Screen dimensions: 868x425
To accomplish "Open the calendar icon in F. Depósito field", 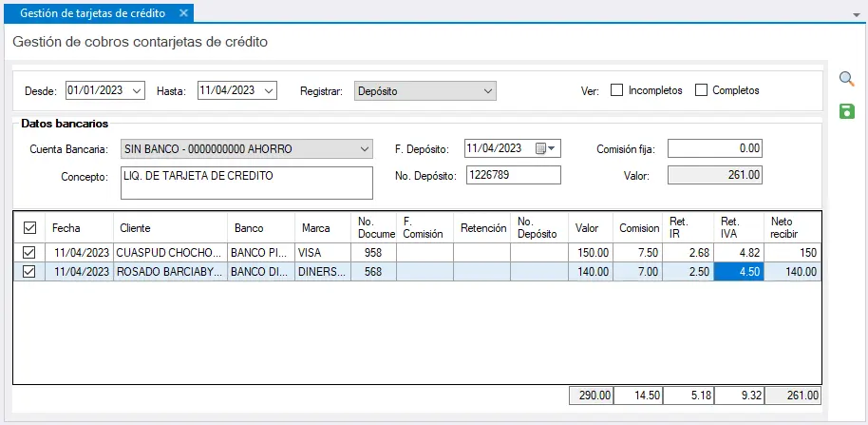I will click(x=545, y=148).
